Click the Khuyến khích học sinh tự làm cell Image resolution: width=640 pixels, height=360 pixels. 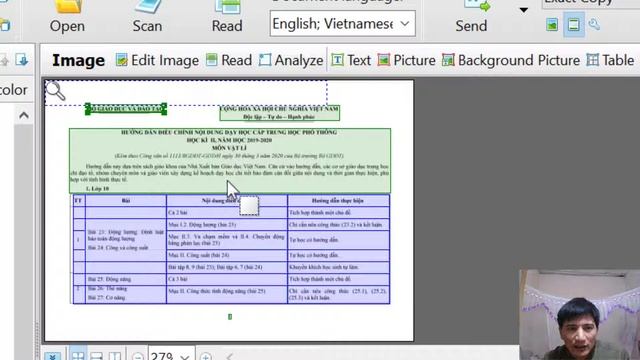pos(338,267)
